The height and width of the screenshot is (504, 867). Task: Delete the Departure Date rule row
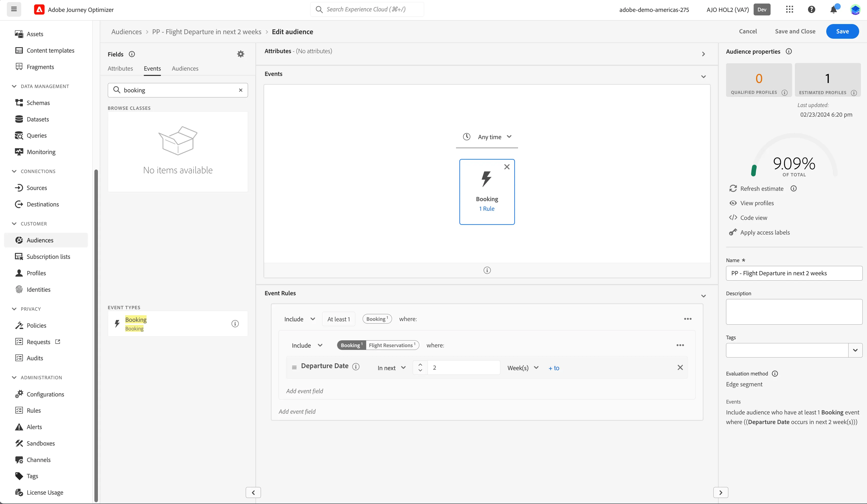(x=680, y=367)
